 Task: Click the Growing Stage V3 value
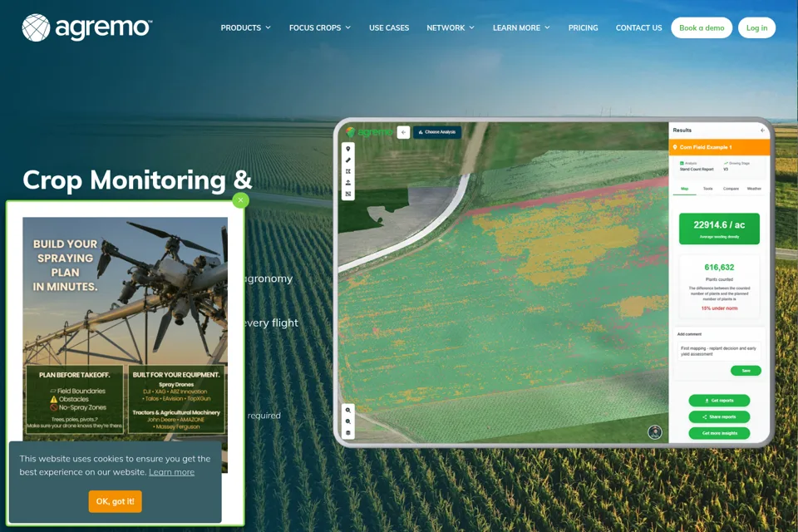(726, 169)
